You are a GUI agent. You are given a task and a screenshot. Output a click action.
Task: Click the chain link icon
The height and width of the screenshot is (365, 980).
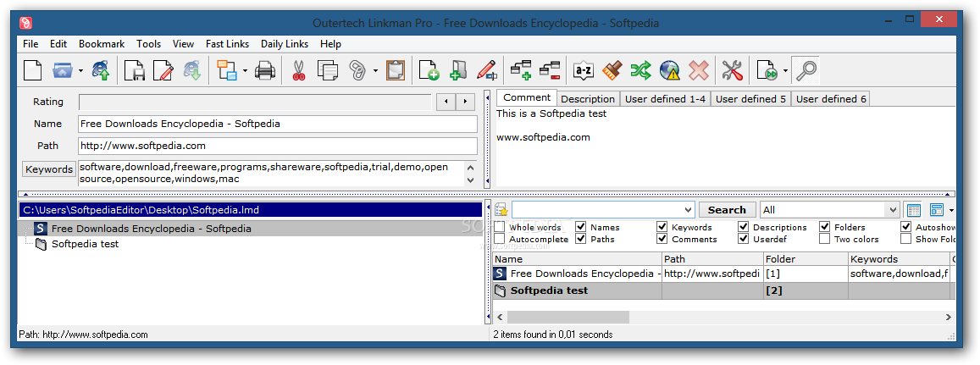click(357, 70)
